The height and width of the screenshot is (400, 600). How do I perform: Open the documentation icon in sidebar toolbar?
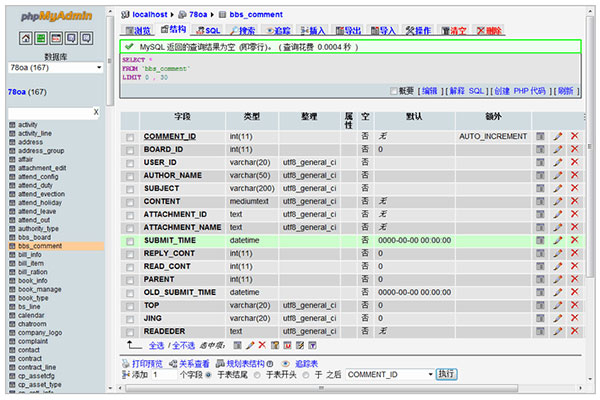[x=71, y=38]
